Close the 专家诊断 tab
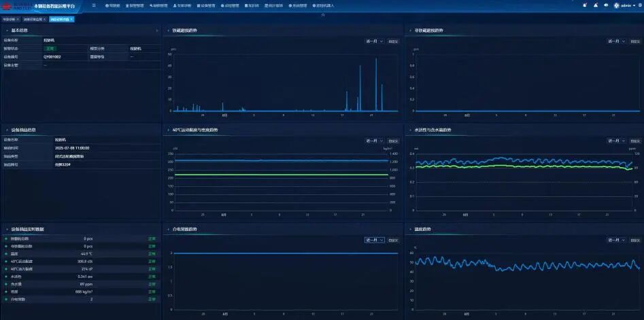The height and width of the screenshot is (320, 644). pos(18,19)
